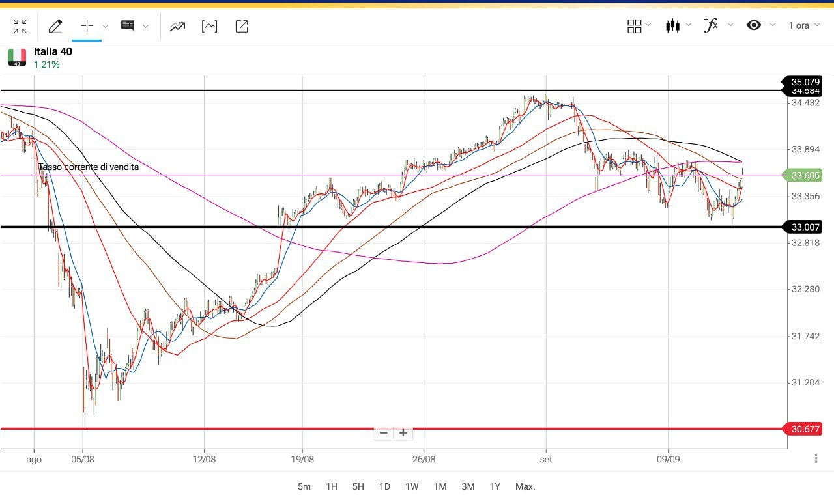The height and width of the screenshot is (504, 834).
Task: Click the collapse fullscreen arrows icon
Action: tap(20, 26)
